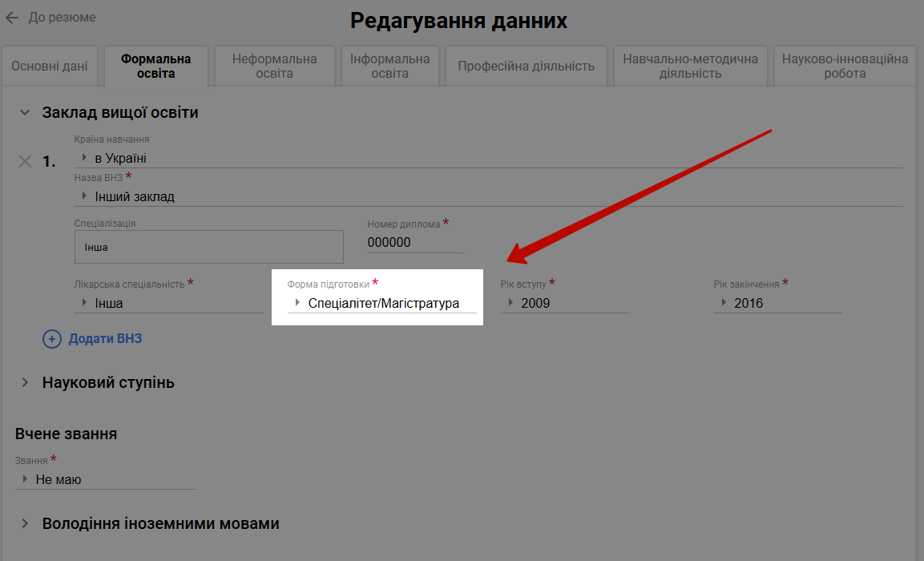Change the Рік вступу year 2009

pos(564,303)
